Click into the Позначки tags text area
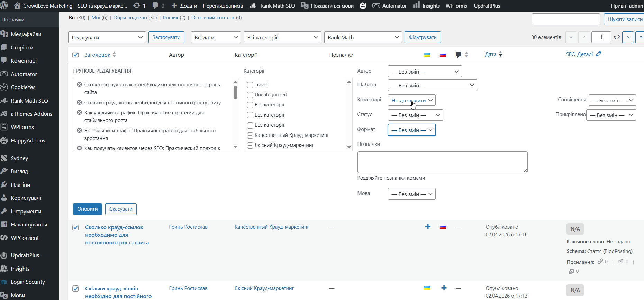The height and width of the screenshot is (300, 644). coord(442,162)
